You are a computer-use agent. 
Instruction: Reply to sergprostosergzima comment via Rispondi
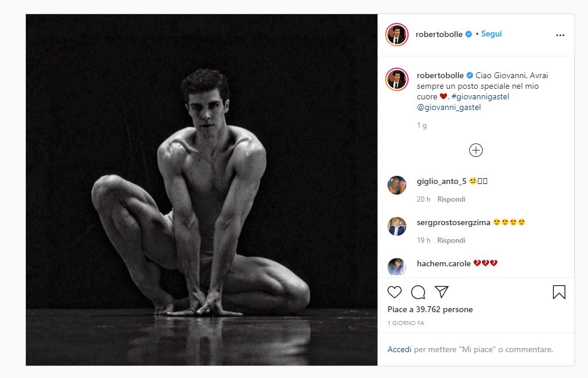pyautogui.click(x=452, y=240)
